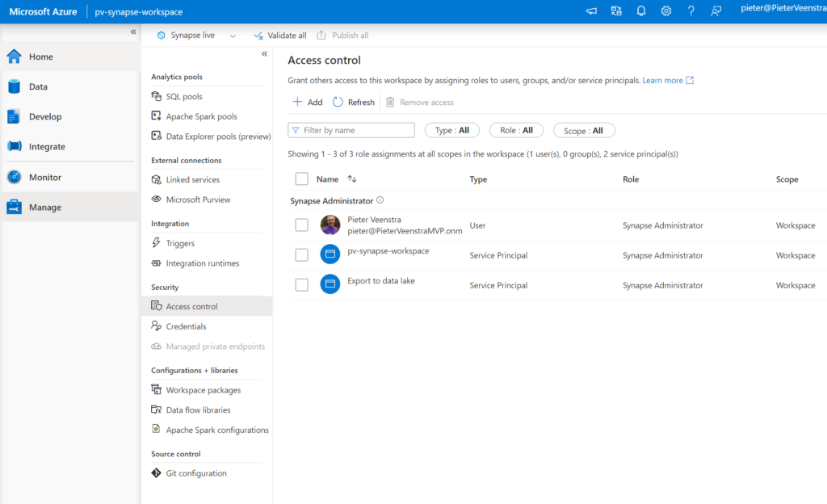
Task: Click the Microsoft Purview eye icon
Action: click(x=156, y=199)
